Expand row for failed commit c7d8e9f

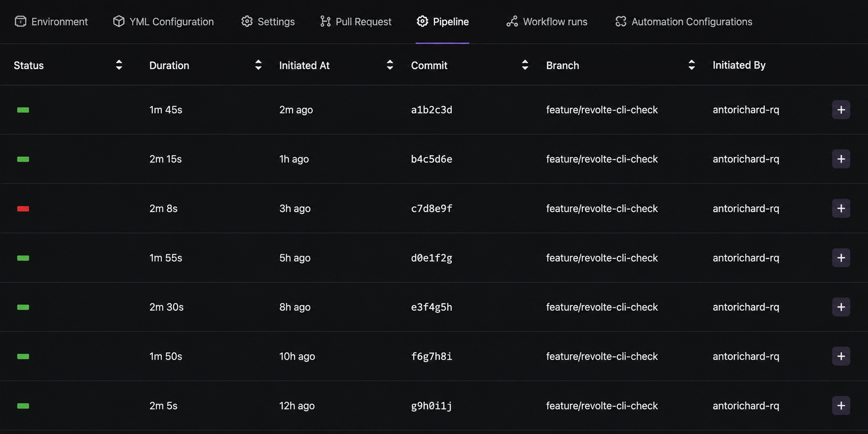tap(841, 208)
